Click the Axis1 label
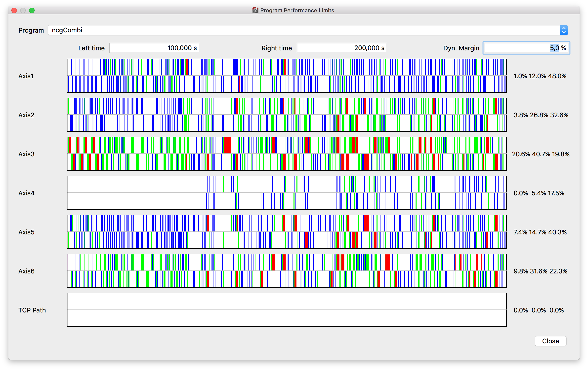588x370 pixels. [26, 76]
